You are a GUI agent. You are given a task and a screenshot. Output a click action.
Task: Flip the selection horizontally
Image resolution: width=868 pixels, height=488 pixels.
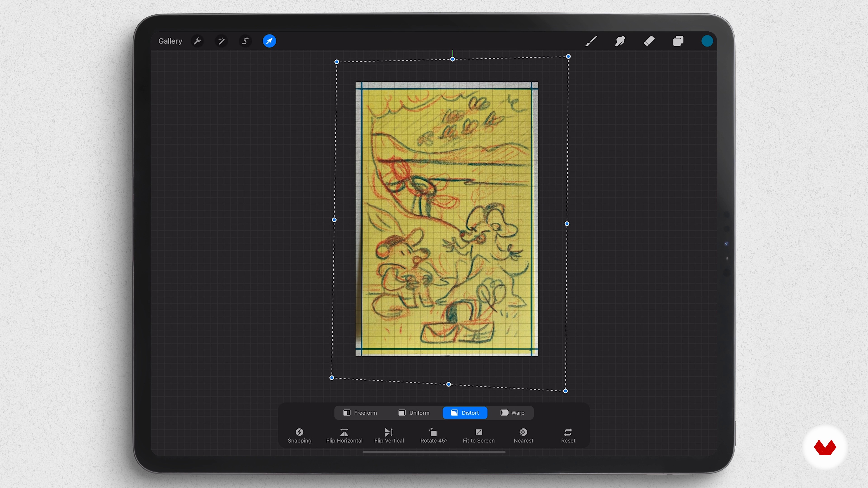344,436
